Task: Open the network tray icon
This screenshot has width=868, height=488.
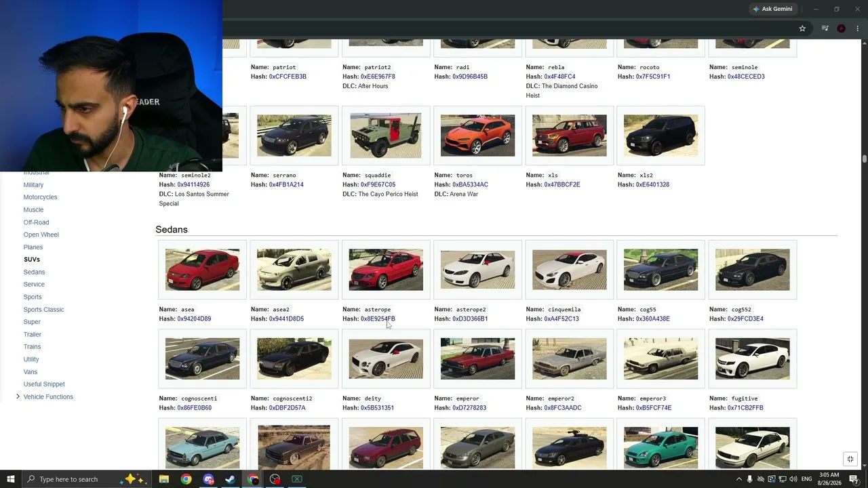Action: (x=782, y=479)
